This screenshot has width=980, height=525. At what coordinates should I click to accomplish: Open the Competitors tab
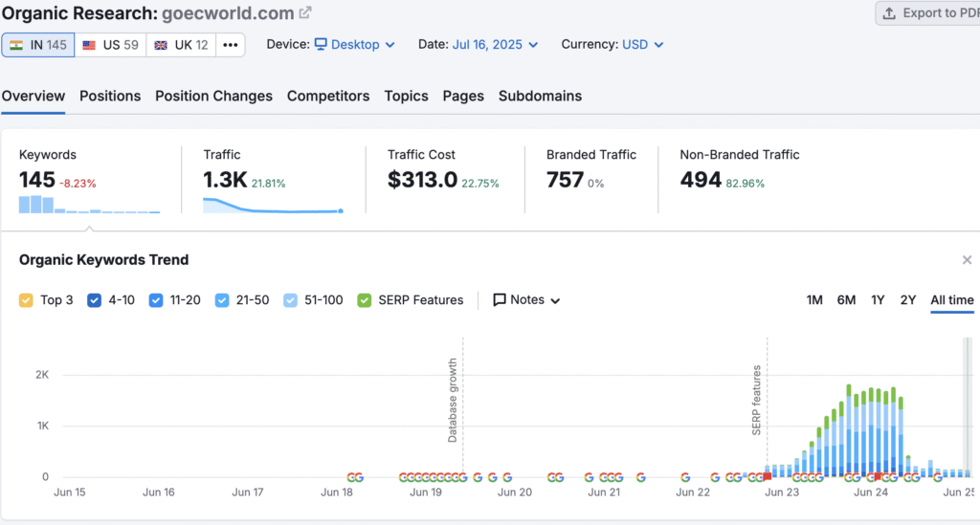click(328, 96)
